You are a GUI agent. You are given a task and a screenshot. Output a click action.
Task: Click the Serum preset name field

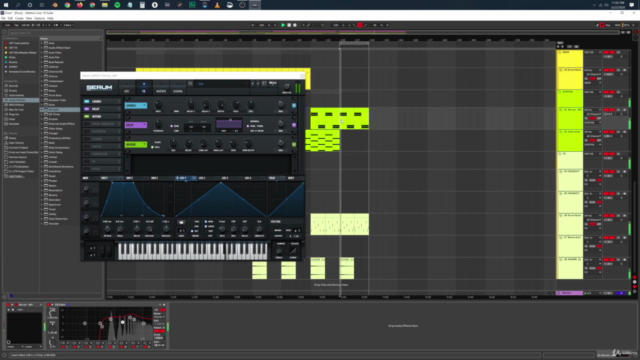pos(222,84)
